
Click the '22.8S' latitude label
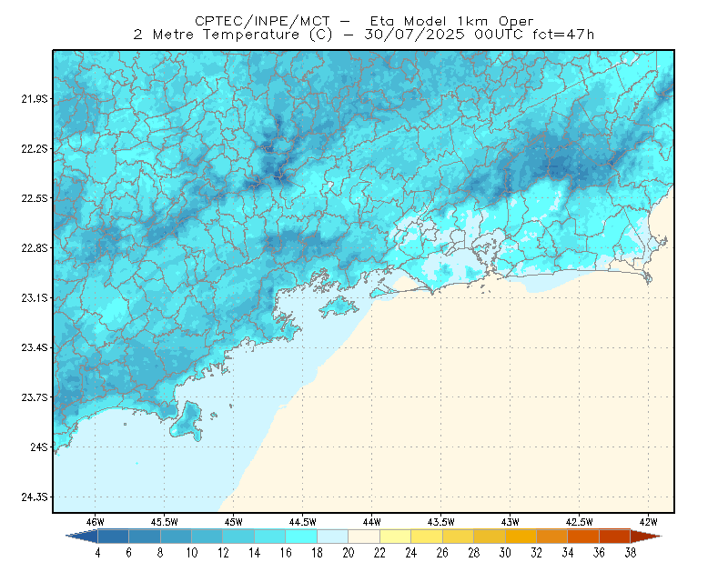35,248
